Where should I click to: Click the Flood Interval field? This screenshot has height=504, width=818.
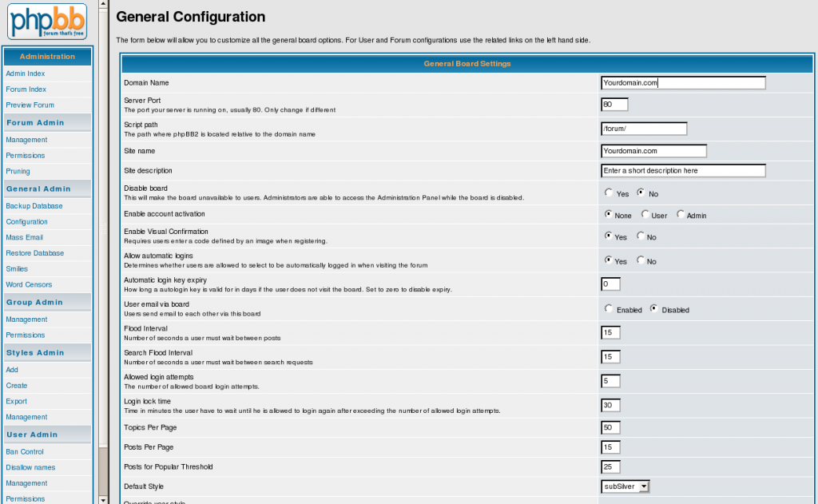(x=610, y=333)
